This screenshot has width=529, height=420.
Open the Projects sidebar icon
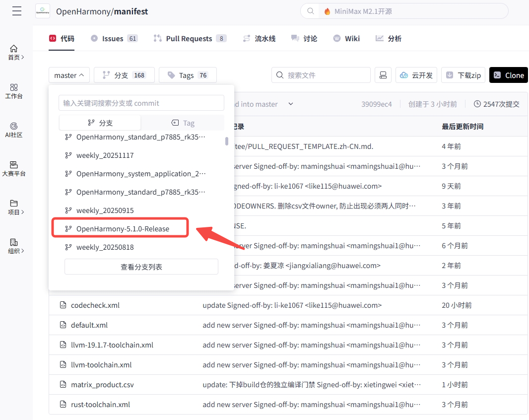14,207
